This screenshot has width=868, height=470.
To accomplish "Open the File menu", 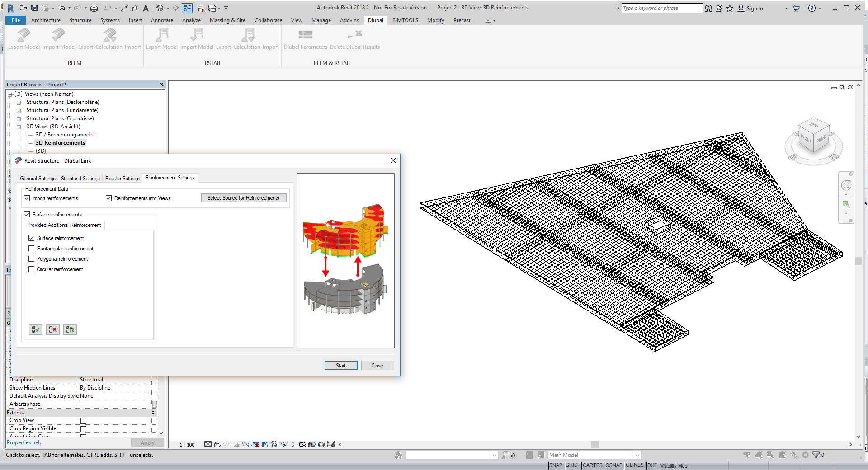I will point(16,20).
